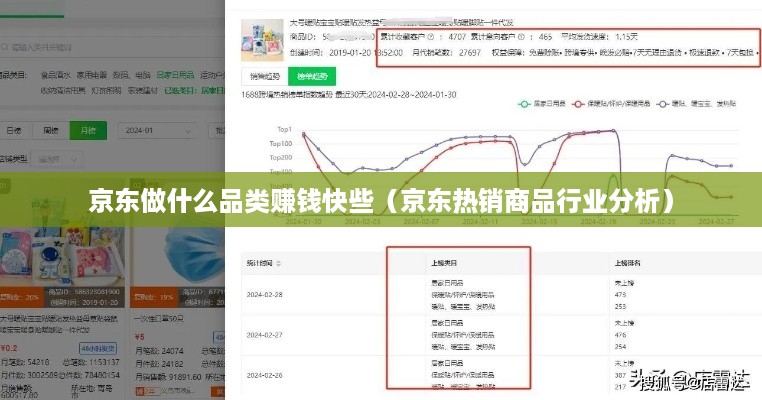Switch to the 周榜 weekly ranking tab
The height and width of the screenshot is (400, 762).
coord(51,131)
